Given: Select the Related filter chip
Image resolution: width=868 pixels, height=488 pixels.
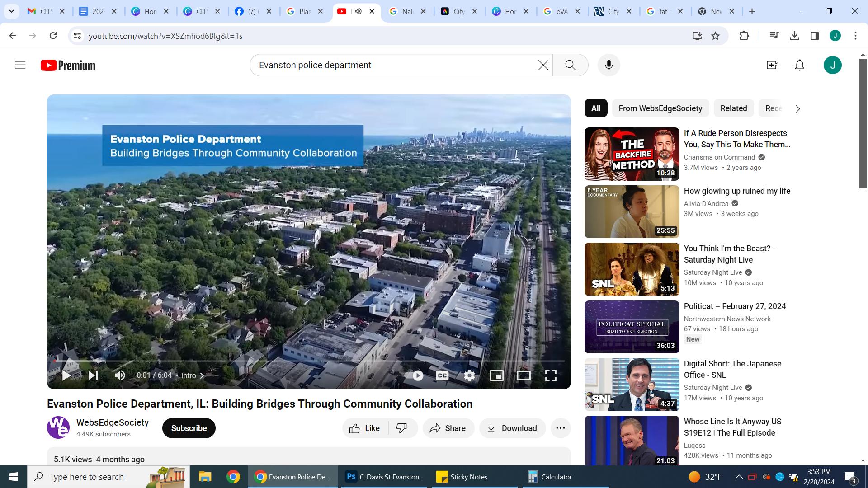Looking at the screenshot, I should [733, 108].
